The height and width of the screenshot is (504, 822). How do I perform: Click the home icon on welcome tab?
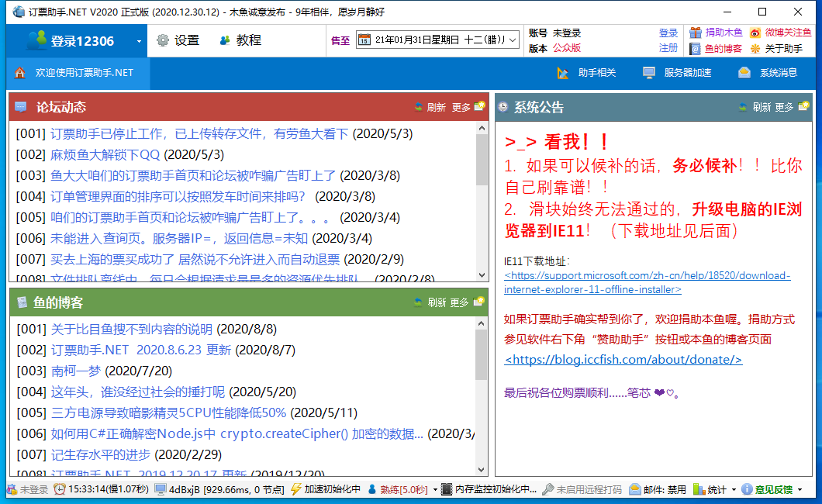coord(20,73)
